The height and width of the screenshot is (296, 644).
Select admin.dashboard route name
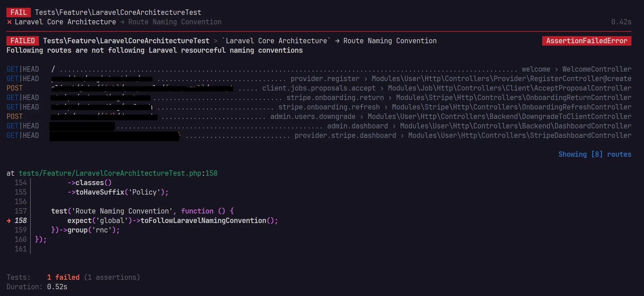coord(358,126)
